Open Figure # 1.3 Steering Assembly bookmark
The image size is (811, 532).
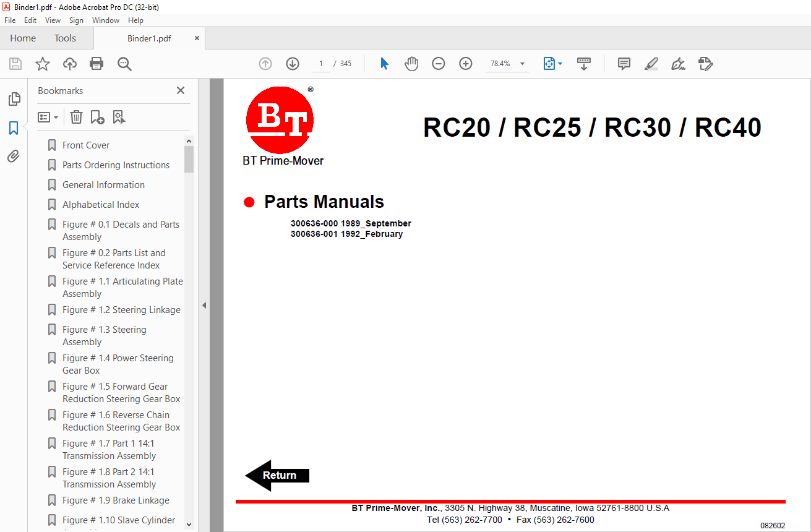tap(104, 336)
